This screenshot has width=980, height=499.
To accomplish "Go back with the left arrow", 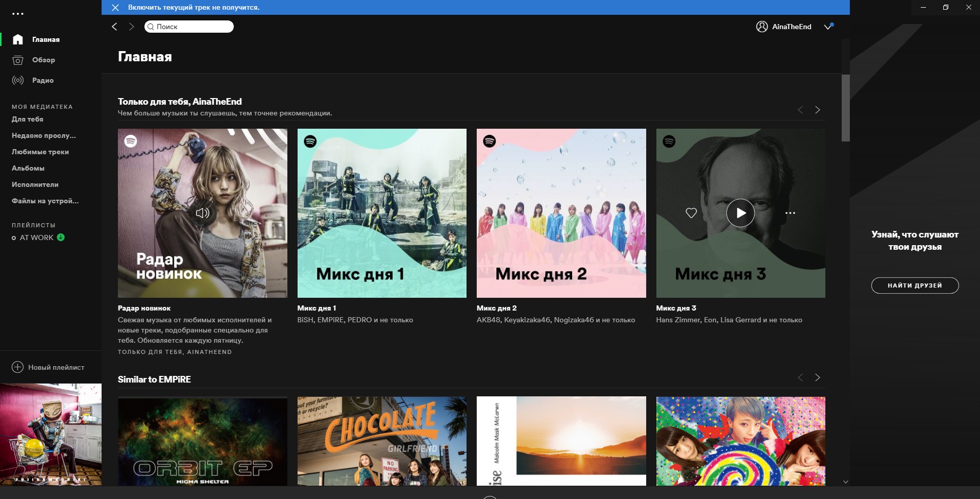I will click(114, 27).
